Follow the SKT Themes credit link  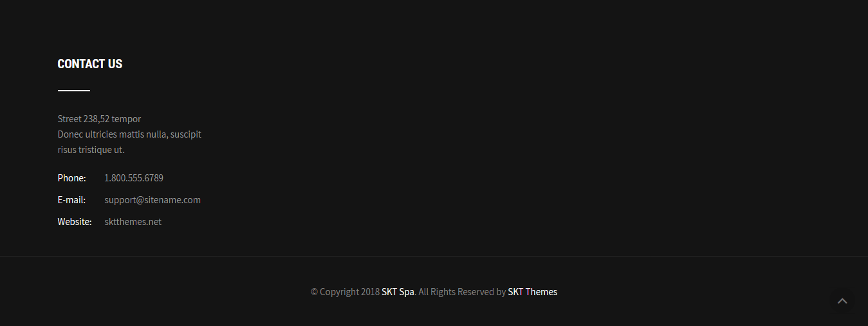point(532,292)
